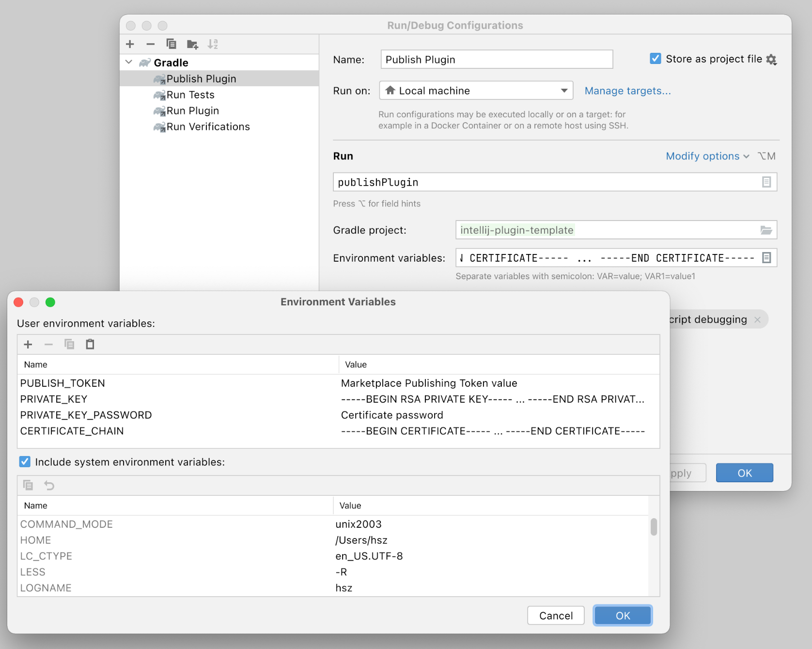Click the remove configuration minus icon
Viewport: 812px width, 649px height.
point(150,44)
